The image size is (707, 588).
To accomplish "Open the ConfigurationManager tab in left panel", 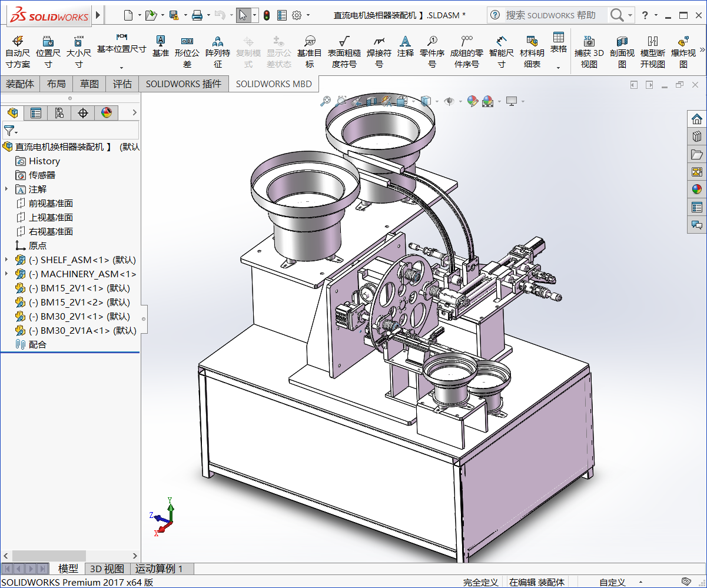I will point(59,112).
